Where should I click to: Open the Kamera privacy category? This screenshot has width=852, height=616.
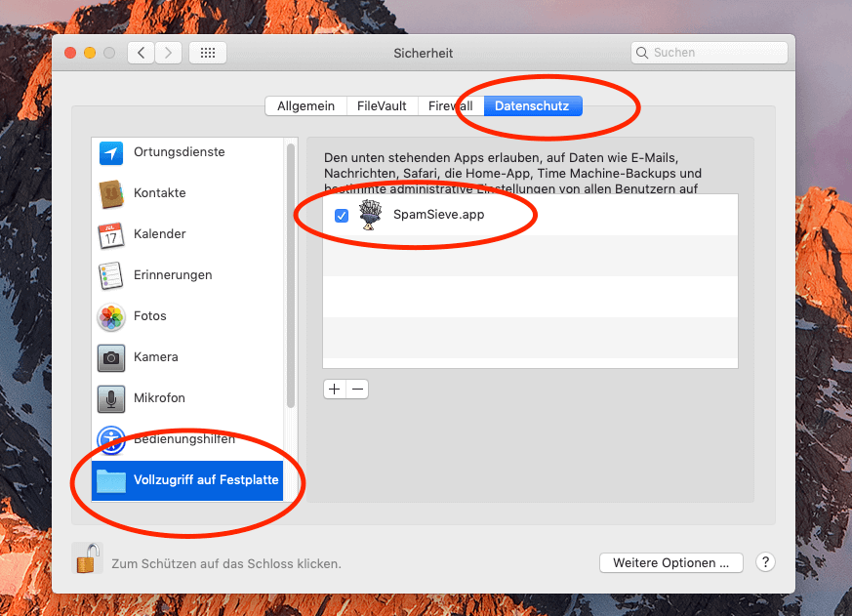[x=156, y=357]
